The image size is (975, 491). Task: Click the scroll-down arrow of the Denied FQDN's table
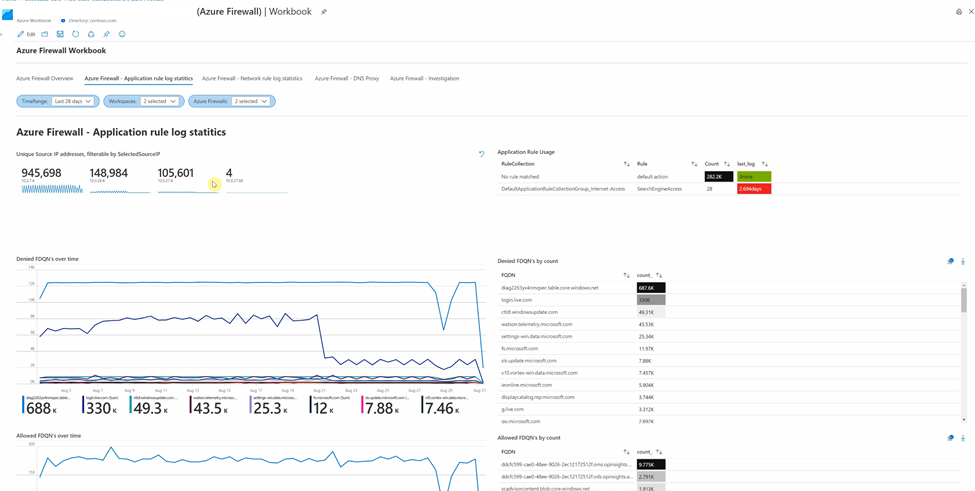click(x=963, y=421)
